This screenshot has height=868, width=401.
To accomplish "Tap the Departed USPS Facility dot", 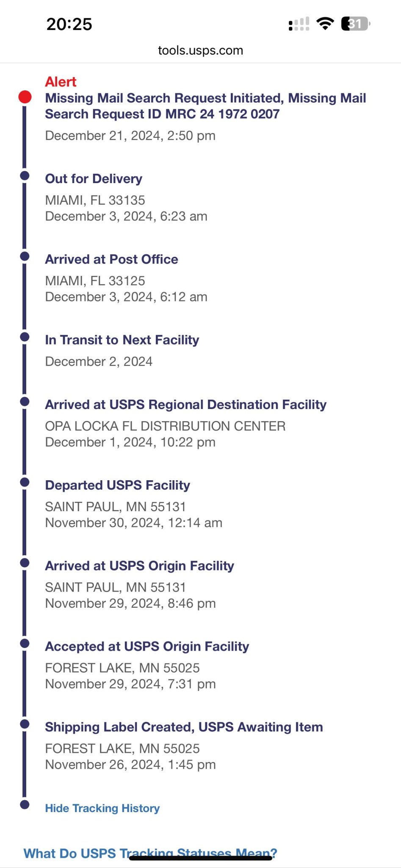I will pyautogui.click(x=25, y=482).
